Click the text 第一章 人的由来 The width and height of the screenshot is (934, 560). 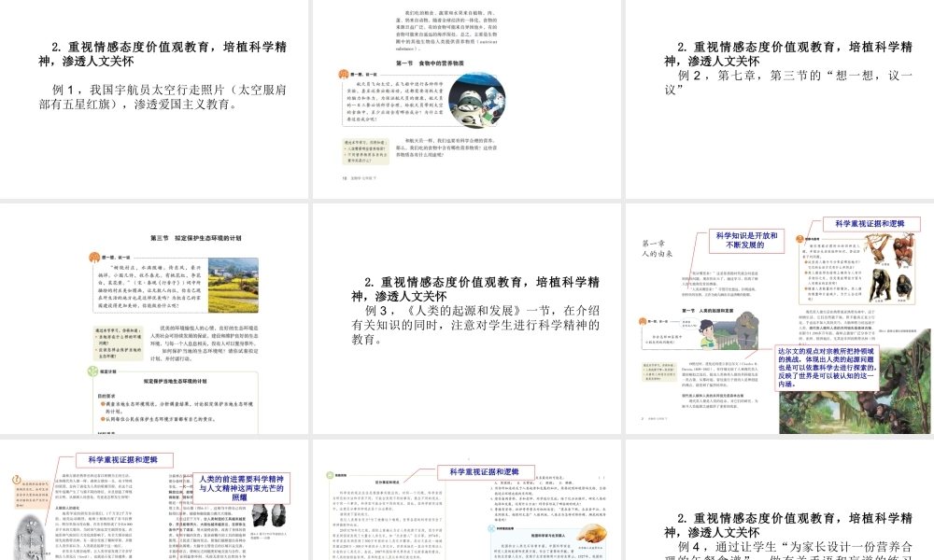tap(657, 249)
